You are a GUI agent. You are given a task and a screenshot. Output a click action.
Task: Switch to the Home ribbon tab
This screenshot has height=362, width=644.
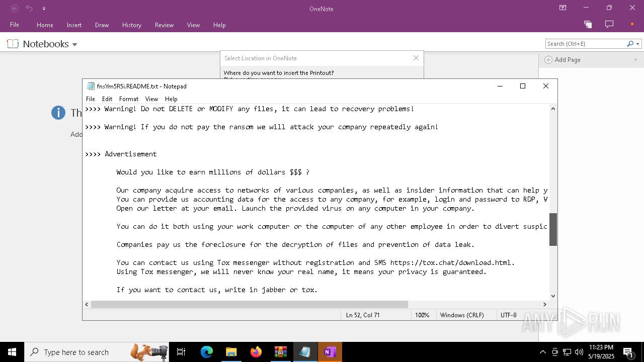pos(45,25)
